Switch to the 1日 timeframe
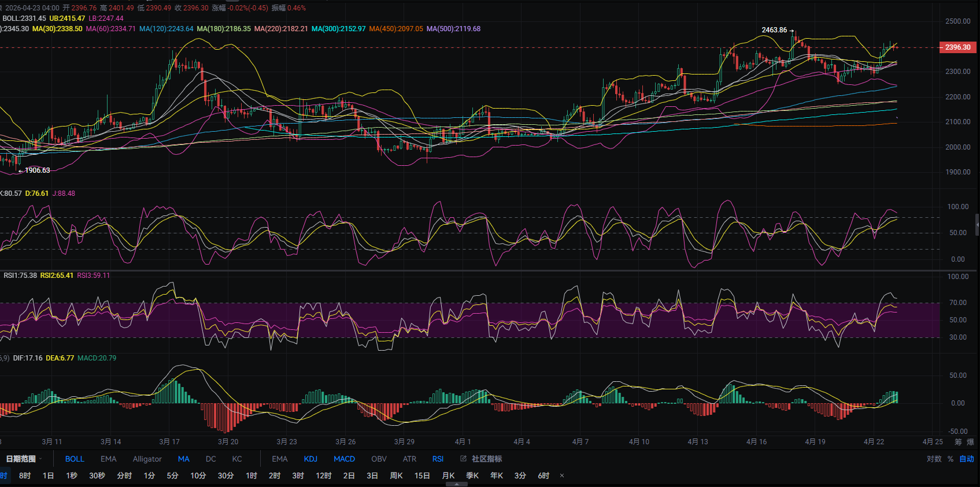980x487 pixels. point(48,476)
